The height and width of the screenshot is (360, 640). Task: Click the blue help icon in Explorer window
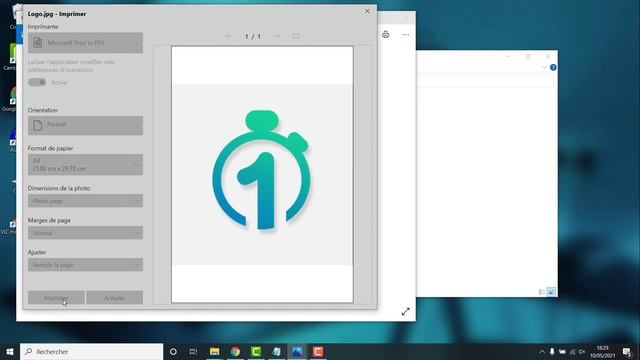(x=553, y=67)
